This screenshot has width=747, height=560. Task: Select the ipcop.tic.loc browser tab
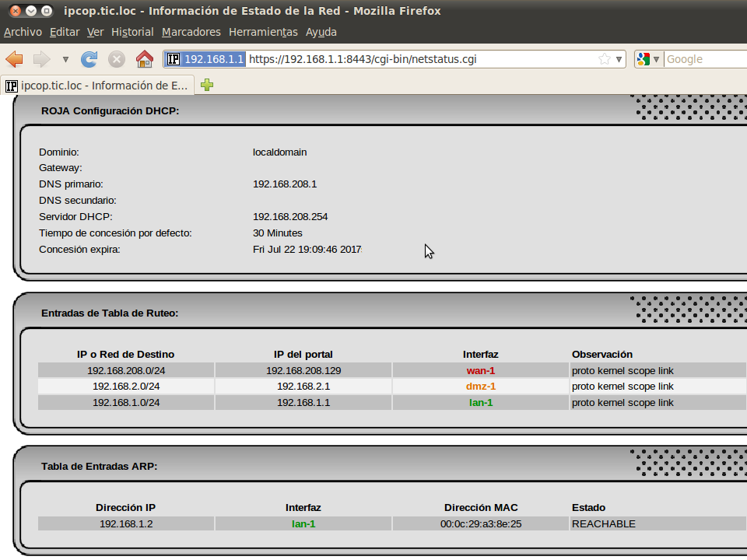tap(97, 85)
